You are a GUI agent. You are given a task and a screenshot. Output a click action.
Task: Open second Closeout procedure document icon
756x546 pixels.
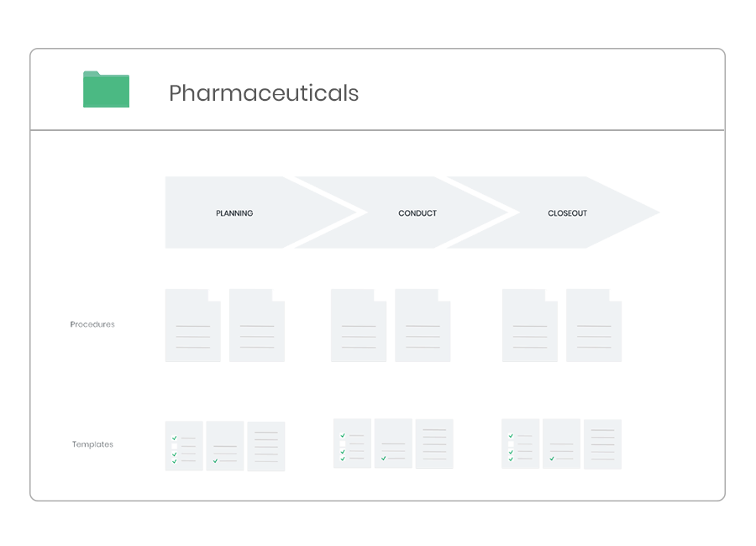click(594, 326)
